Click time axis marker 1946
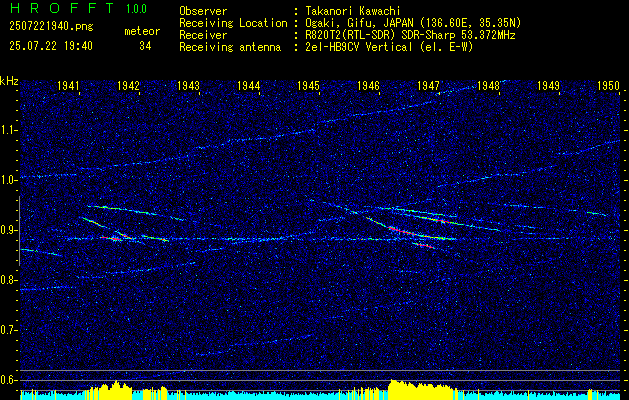 click(x=369, y=85)
